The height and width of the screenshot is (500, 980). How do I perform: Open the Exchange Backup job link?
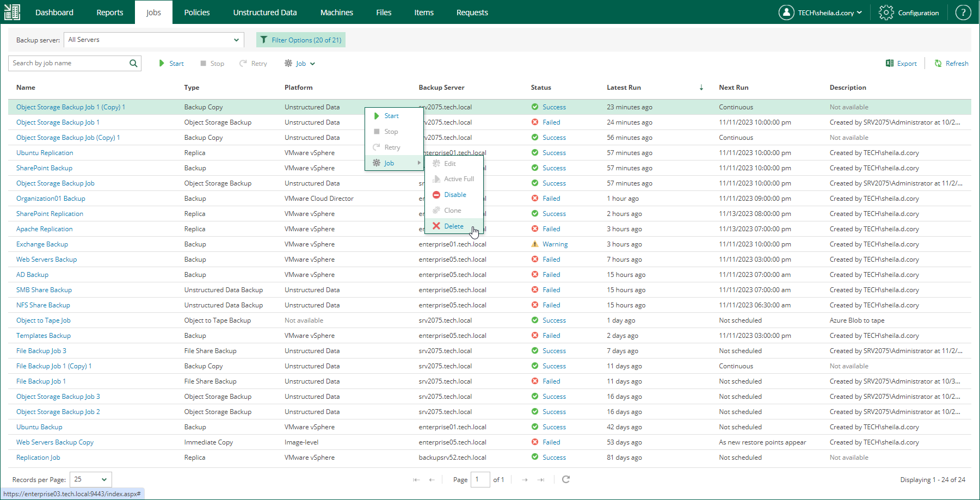click(x=42, y=244)
